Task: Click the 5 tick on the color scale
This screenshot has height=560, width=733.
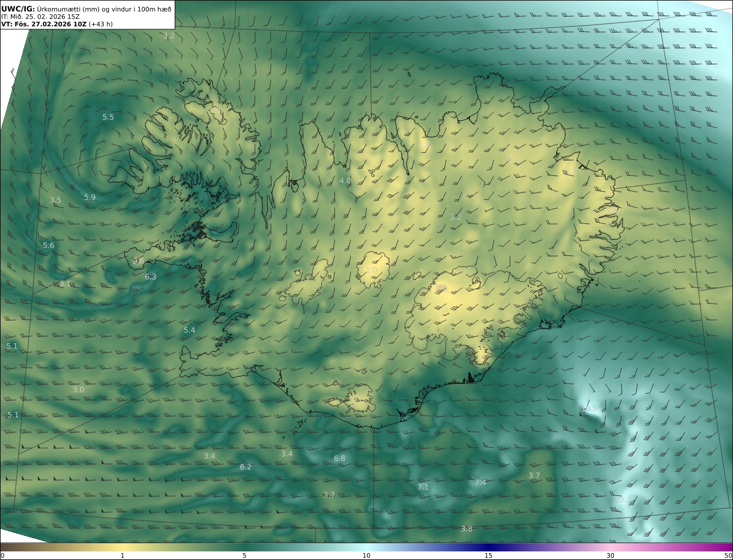Action: point(245,555)
